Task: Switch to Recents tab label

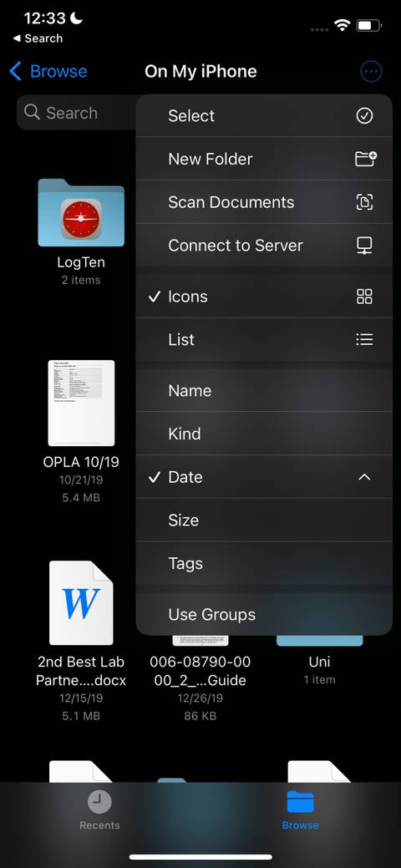Action: click(99, 825)
